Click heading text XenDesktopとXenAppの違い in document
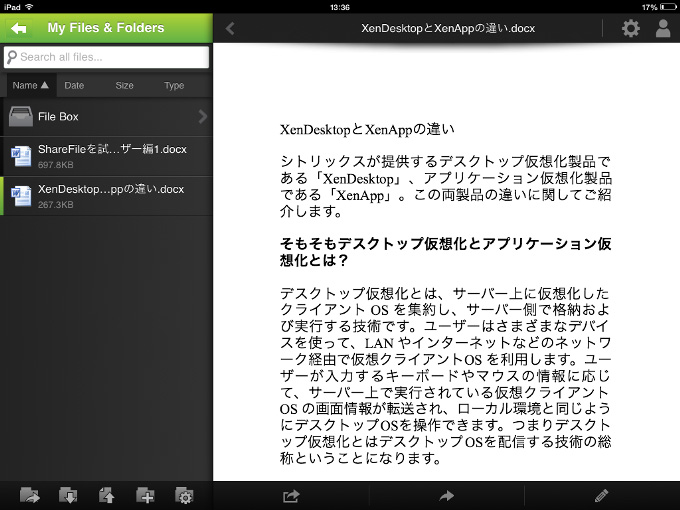The width and height of the screenshot is (680, 510). [367, 130]
